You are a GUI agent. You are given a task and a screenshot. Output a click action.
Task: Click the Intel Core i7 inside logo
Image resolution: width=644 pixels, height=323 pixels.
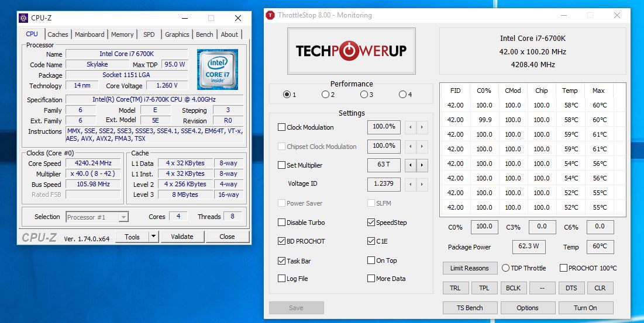[217, 70]
